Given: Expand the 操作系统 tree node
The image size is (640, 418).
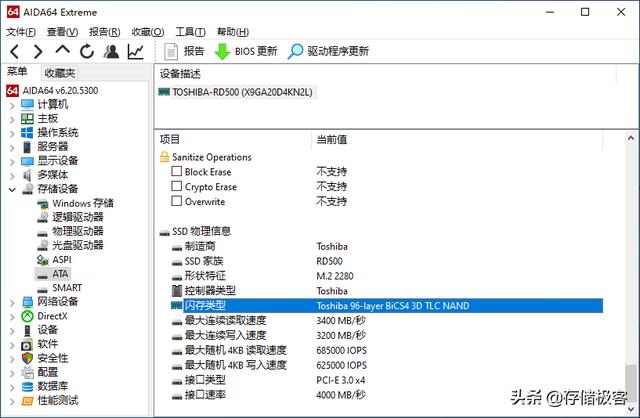Looking at the screenshot, I should coord(12,133).
